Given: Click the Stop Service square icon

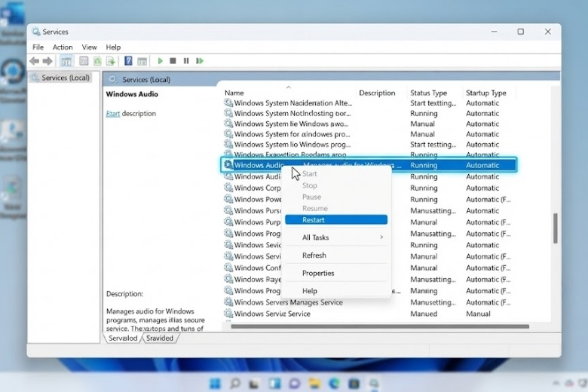Looking at the screenshot, I should point(173,61).
